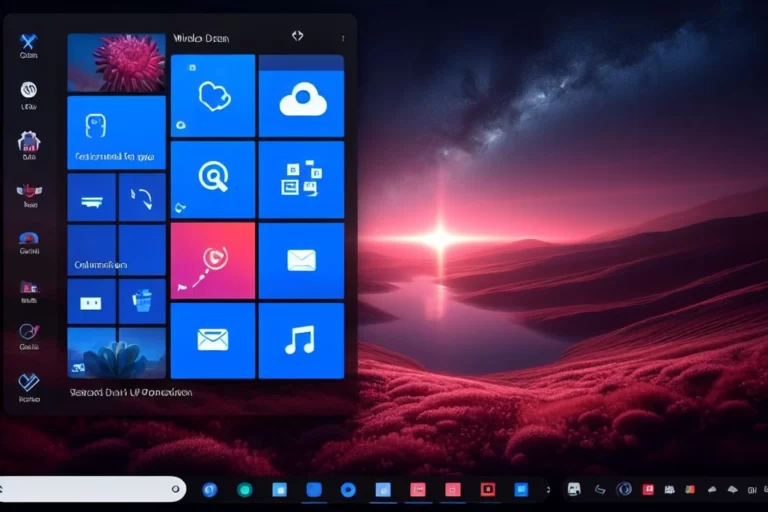This screenshot has width=768, height=512.
Task: Open the music note tile
Action: (301, 341)
